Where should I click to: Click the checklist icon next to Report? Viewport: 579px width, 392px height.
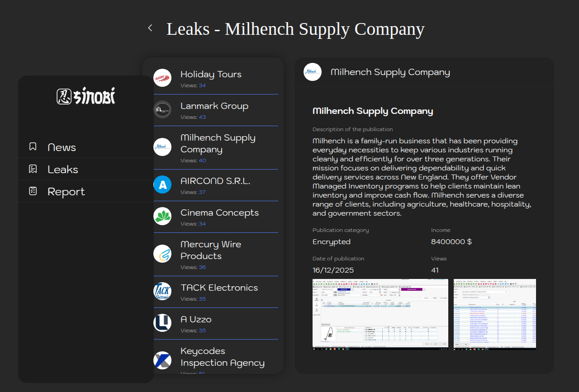click(33, 191)
